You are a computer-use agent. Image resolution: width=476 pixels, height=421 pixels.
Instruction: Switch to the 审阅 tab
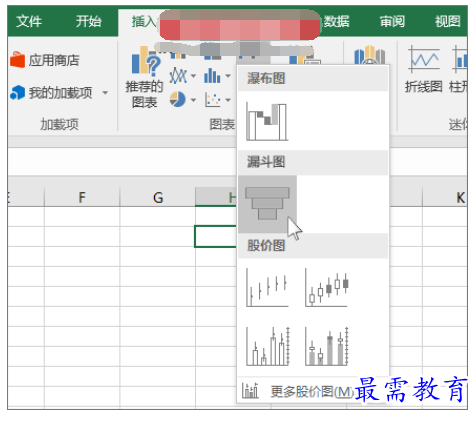392,21
